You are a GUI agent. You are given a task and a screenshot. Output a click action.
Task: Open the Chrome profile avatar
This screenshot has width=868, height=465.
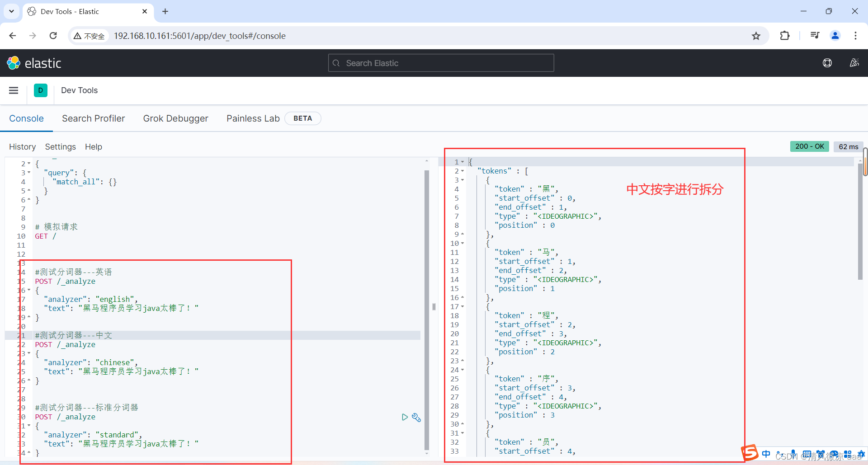[x=835, y=36]
